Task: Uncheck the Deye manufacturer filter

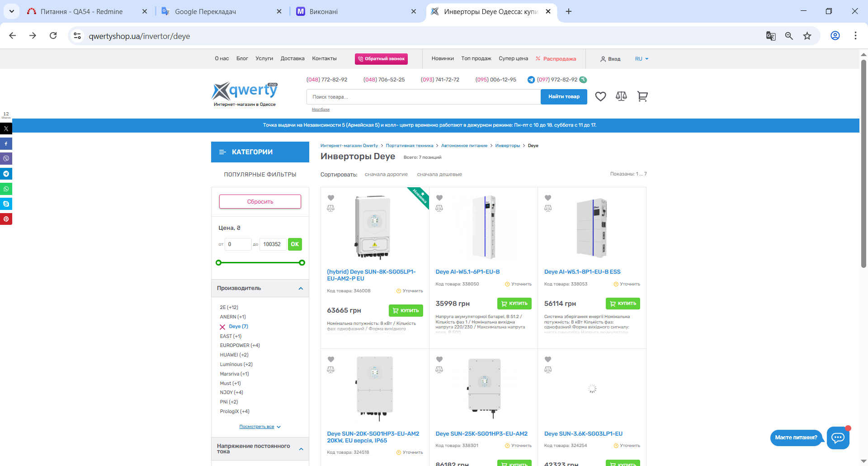Action: click(222, 327)
